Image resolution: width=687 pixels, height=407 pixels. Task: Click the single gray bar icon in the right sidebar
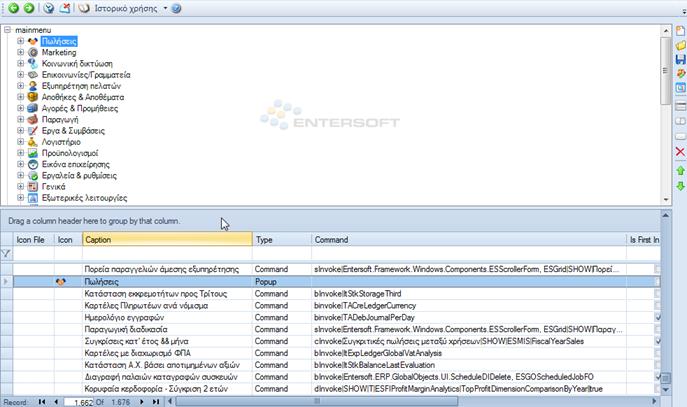tap(680, 136)
